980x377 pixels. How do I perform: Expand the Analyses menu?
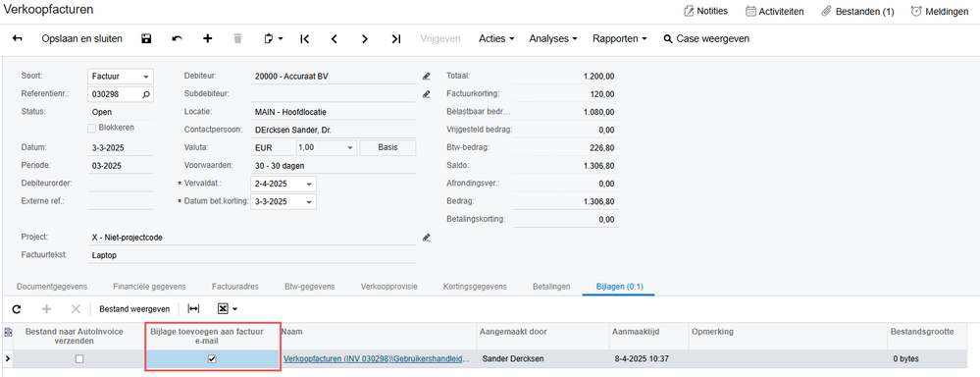[x=553, y=38]
